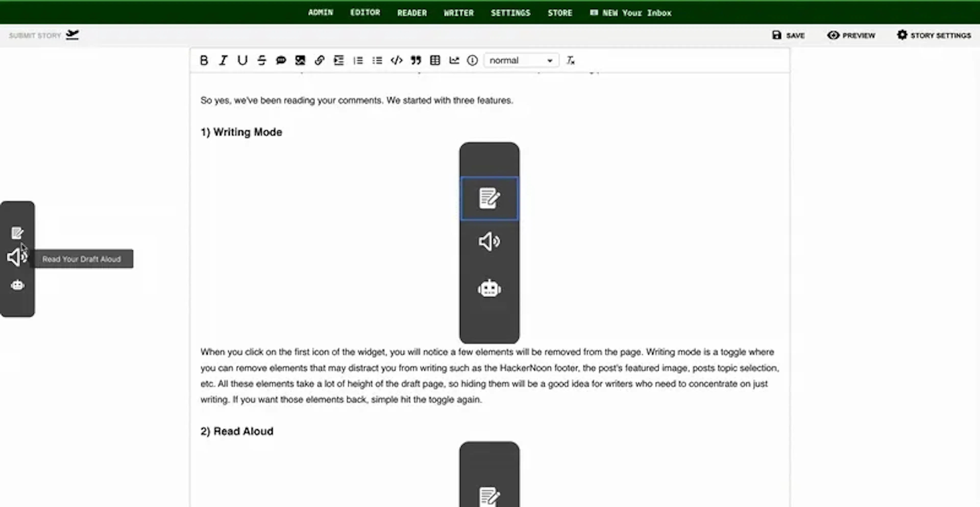
Task: Open SETTINGS from the top navigation
Action: pyautogui.click(x=510, y=13)
